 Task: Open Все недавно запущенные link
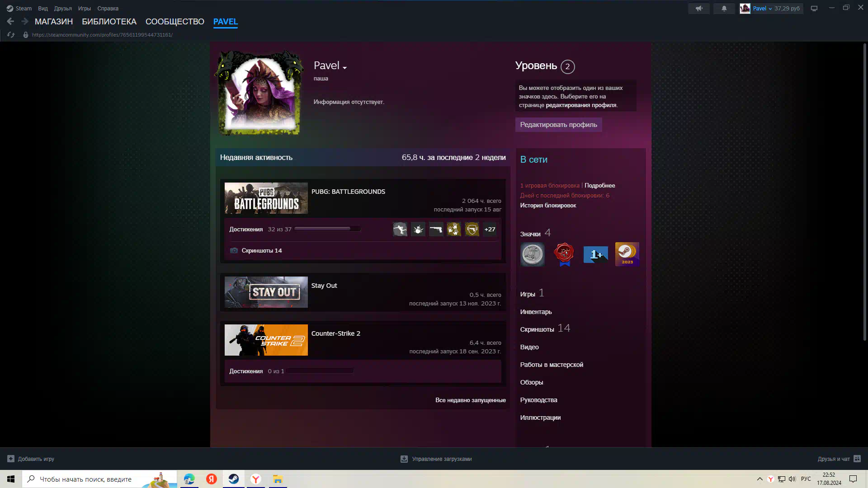coord(471,400)
